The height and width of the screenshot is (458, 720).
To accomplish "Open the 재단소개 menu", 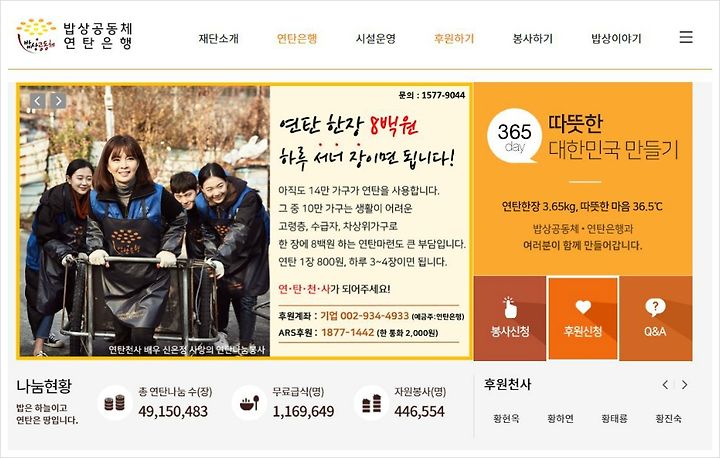I will [219, 39].
